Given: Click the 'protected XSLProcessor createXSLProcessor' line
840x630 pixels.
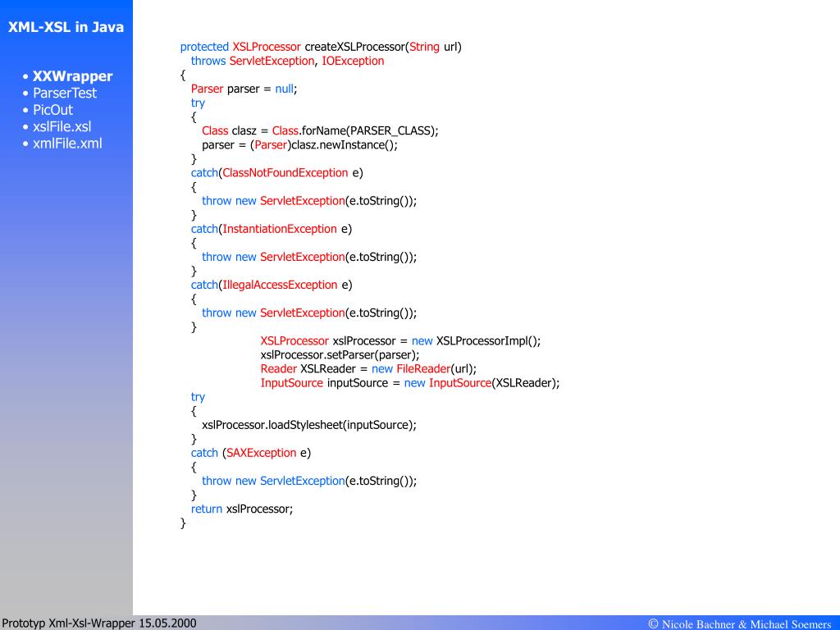Looking at the screenshot, I should tap(321, 47).
